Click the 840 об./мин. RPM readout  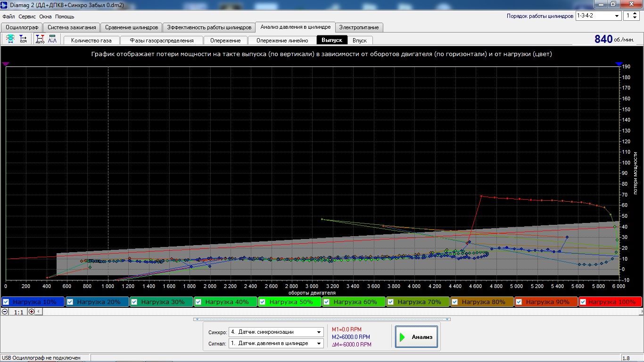[614, 39]
